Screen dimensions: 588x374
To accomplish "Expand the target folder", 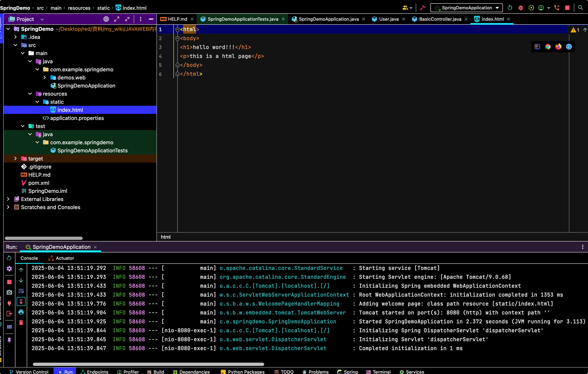I will pyautogui.click(x=15, y=158).
